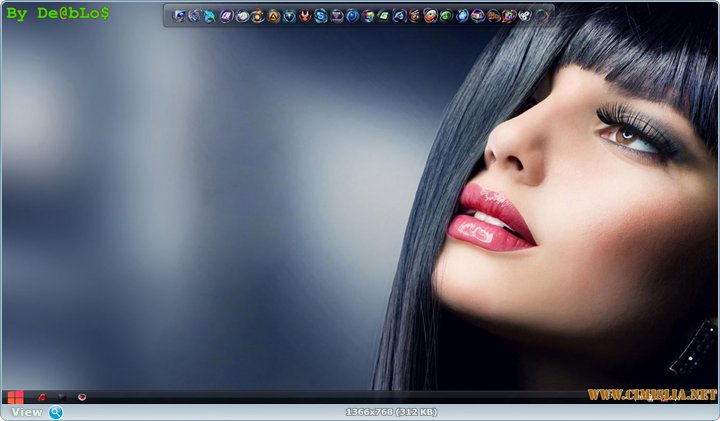Click the purple square icon in the dock
The image size is (720, 421).
pos(226,16)
